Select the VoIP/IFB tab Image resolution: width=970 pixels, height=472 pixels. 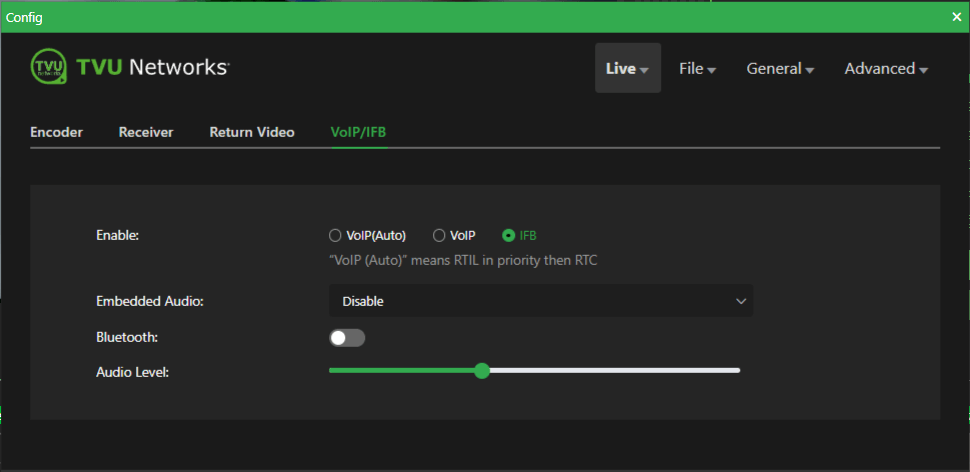click(359, 132)
